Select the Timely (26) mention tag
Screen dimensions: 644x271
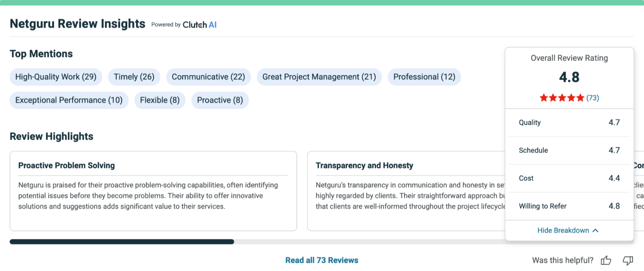134,77
